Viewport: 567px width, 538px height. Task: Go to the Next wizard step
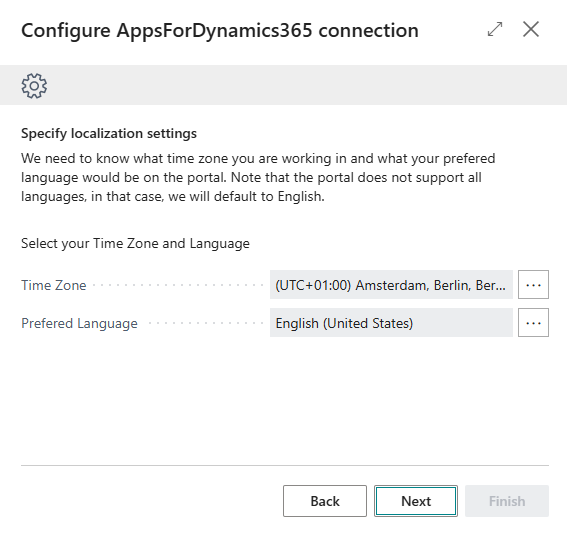click(416, 501)
